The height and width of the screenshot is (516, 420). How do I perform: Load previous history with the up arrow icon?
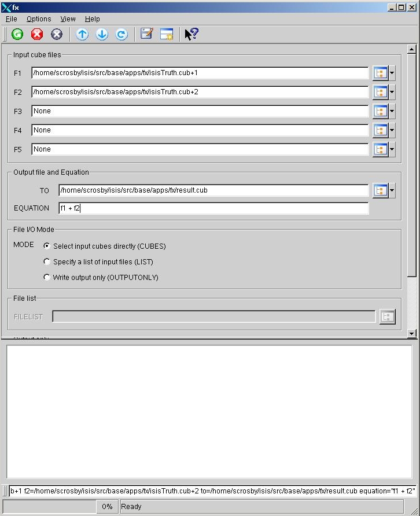click(82, 34)
